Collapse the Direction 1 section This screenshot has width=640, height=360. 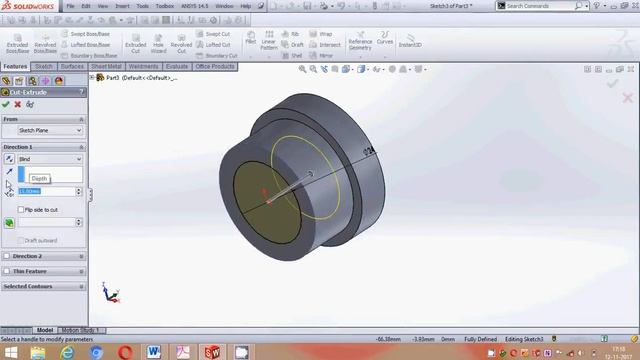pos(81,147)
